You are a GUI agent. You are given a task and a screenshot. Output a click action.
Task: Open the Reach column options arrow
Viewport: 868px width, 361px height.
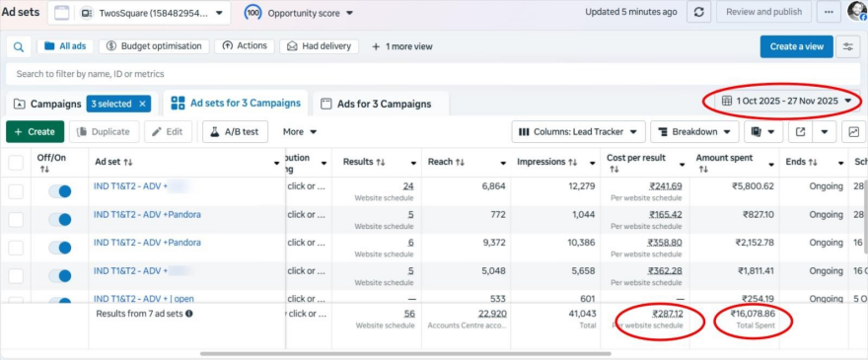tap(503, 164)
